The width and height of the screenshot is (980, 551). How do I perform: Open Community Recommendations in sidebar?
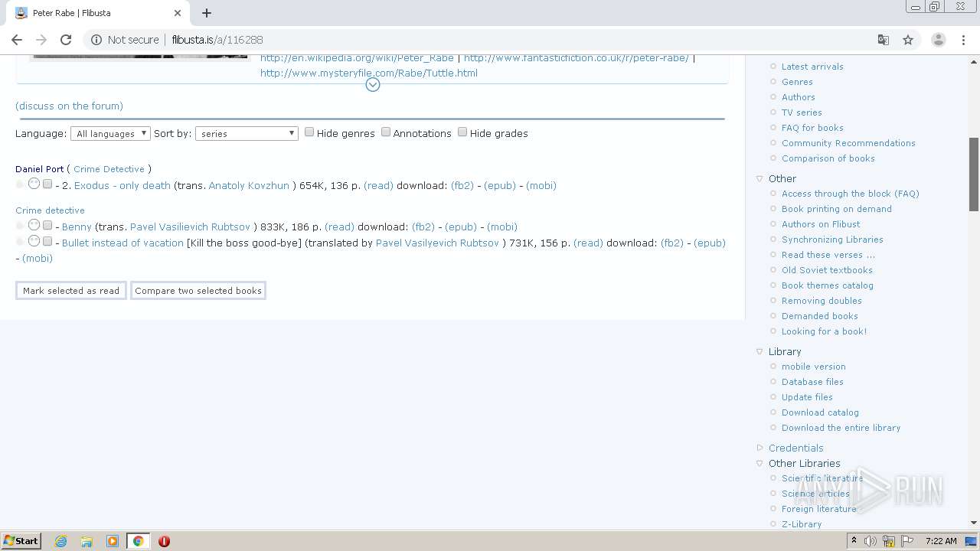(848, 143)
